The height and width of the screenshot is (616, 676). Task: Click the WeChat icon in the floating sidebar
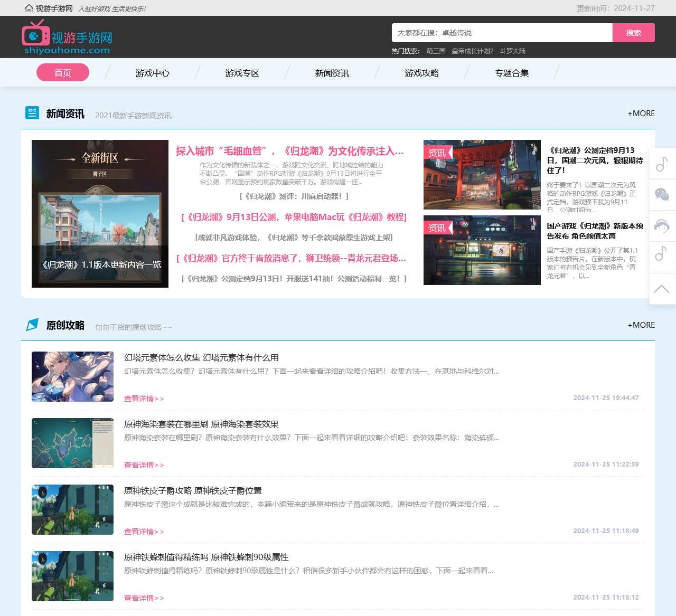(662, 194)
